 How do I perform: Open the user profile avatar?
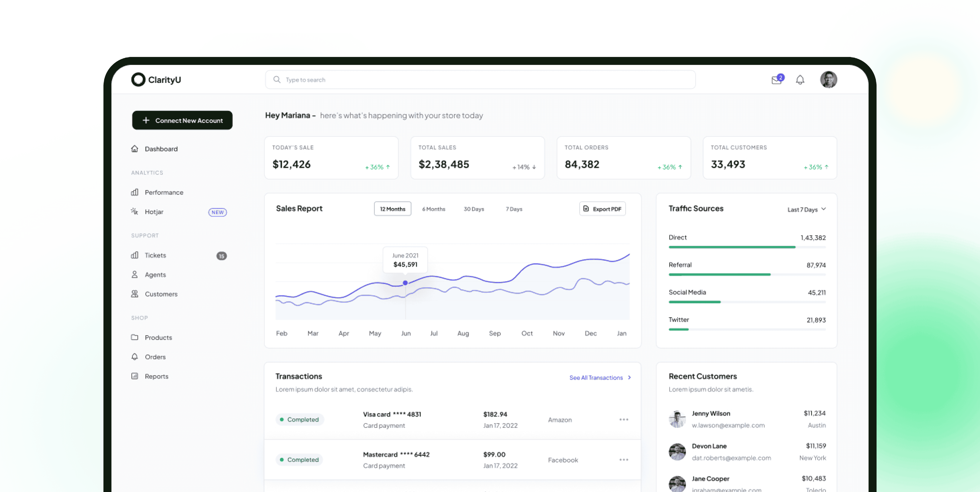pyautogui.click(x=828, y=79)
